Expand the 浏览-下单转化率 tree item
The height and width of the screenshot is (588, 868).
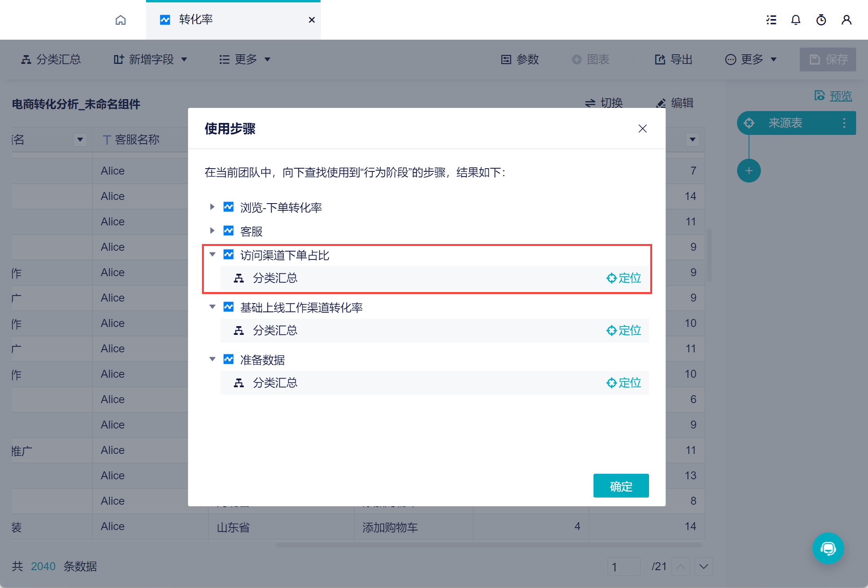(212, 207)
